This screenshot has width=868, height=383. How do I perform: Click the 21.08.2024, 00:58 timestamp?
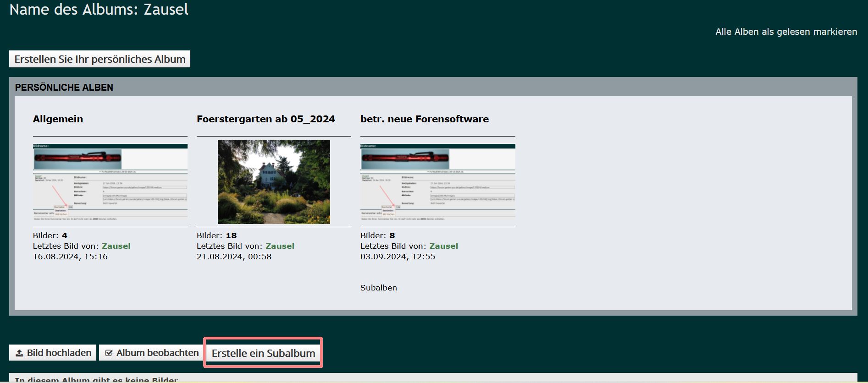234,257
